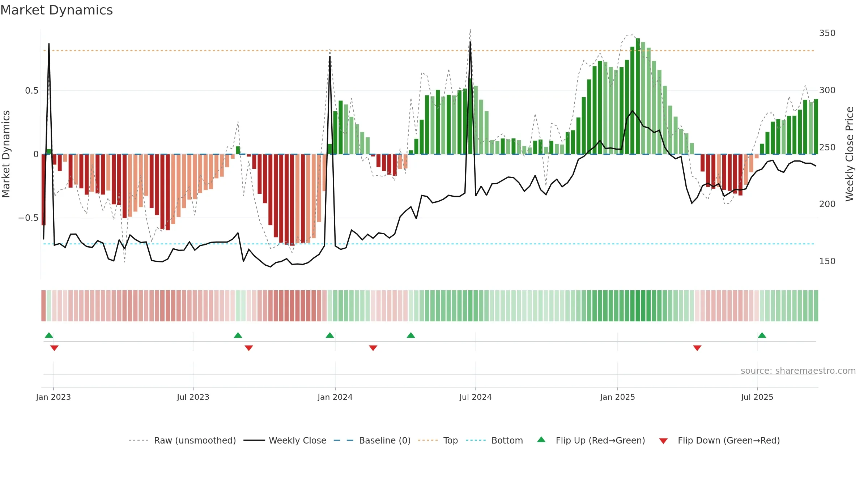
Task: Click the first dark red bar at far left
Action: 43,190
